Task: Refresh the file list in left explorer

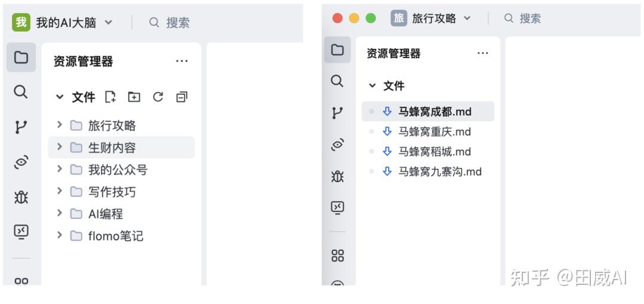Action: (x=157, y=97)
